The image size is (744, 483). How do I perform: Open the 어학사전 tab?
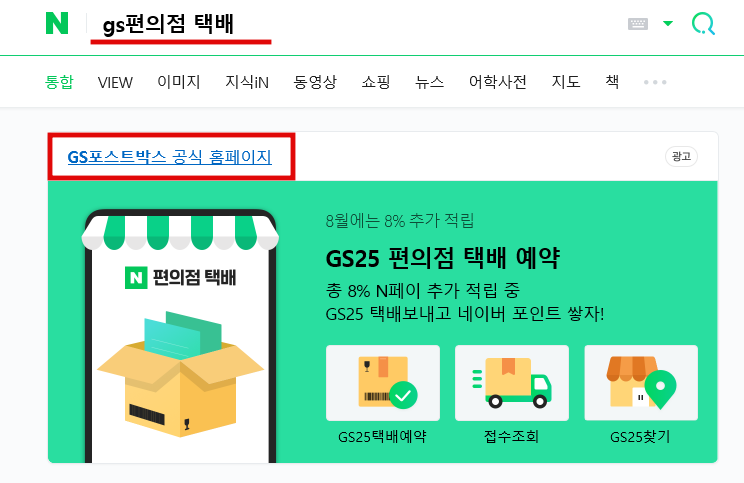point(498,82)
